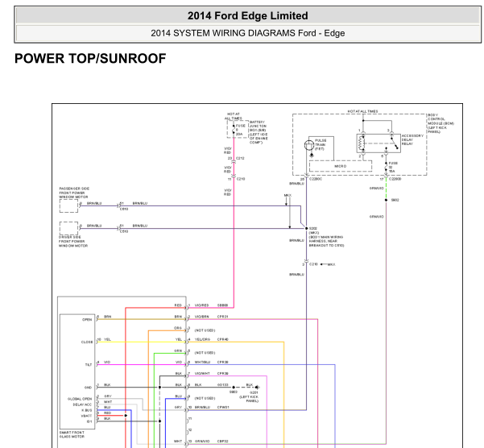This screenshot has width=484, height=448.
Task: Click the "C212" connector label
Action: tap(240, 158)
